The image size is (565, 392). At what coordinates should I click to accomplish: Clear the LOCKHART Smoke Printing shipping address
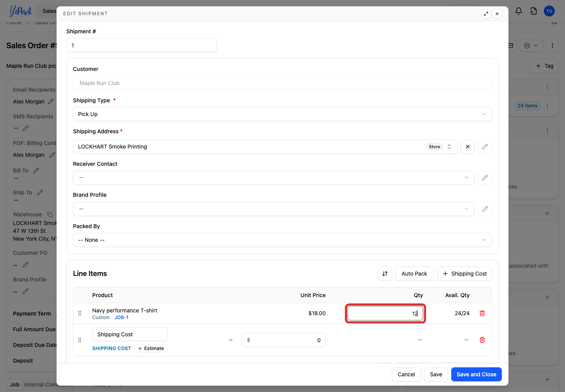(x=468, y=147)
